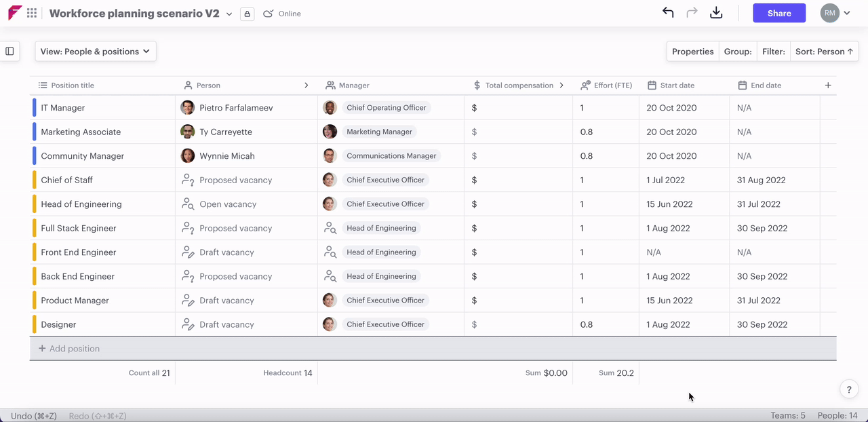Click the lock icon beside scenario title
The image size is (868, 422).
point(248,14)
